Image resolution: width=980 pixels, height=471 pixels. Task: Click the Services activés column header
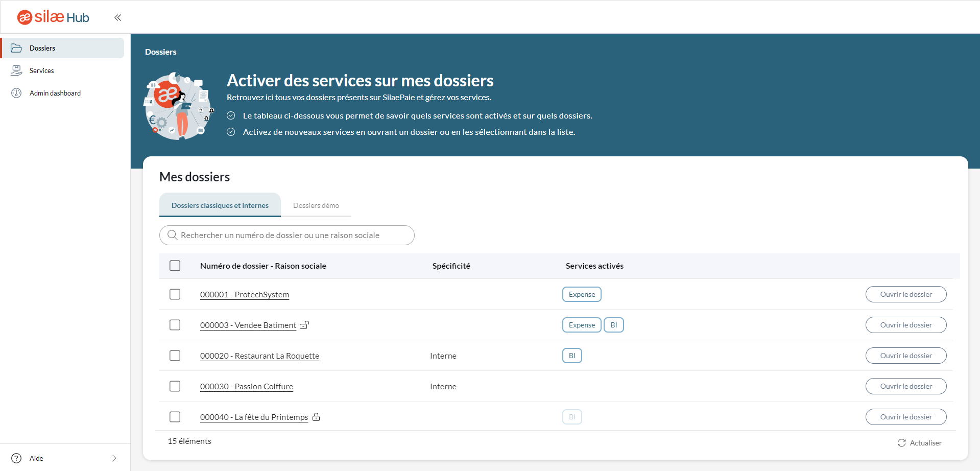(594, 266)
